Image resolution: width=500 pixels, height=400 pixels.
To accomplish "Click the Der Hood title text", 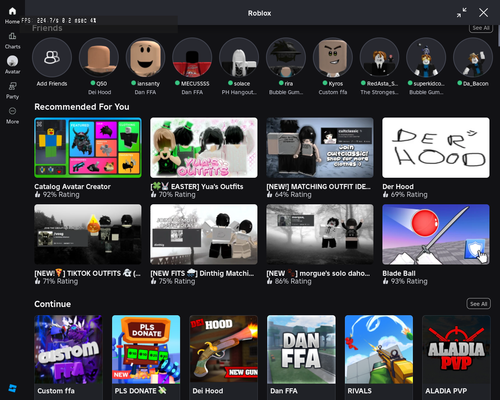I will click(398, 187).
